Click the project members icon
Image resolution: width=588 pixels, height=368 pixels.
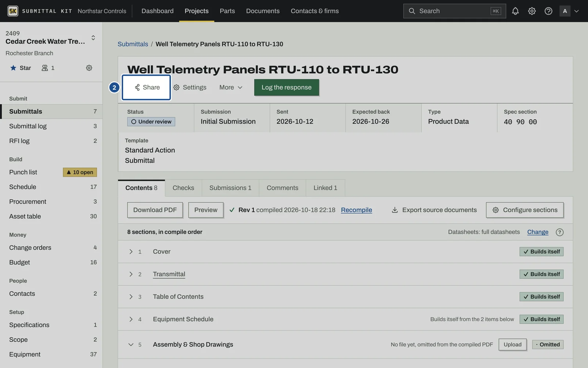[x=48, y=68]
